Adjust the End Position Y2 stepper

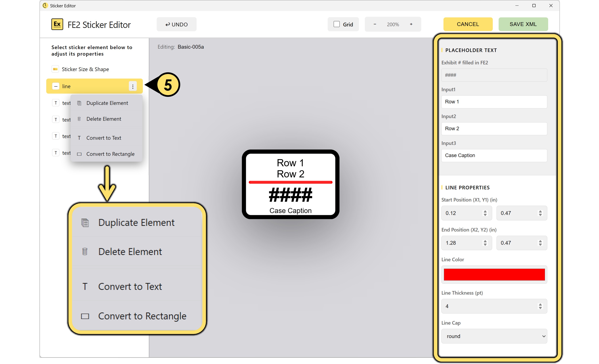540,243
